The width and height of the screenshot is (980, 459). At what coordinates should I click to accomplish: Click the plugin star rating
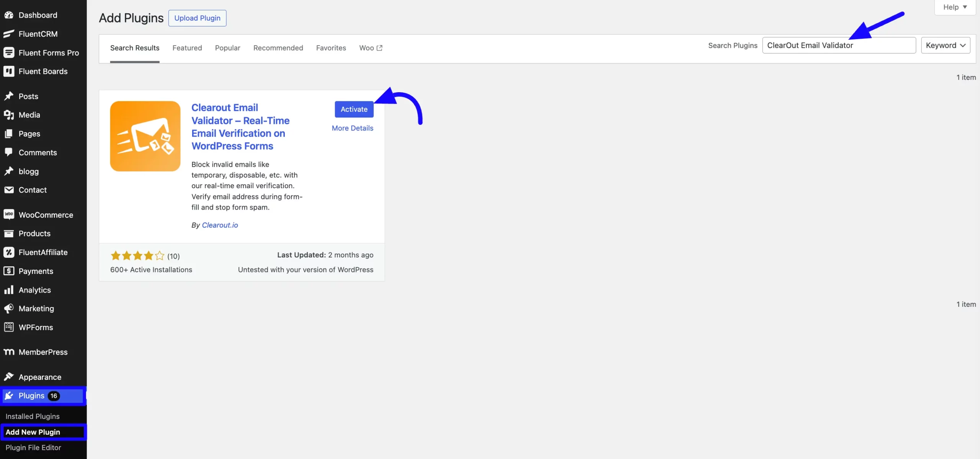pos(137,256)
